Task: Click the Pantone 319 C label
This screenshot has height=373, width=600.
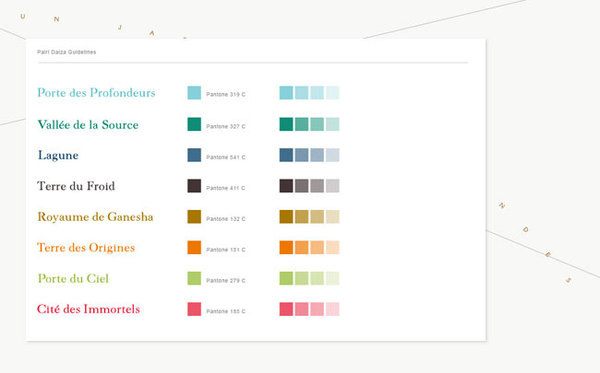Action: click(226, 94)
